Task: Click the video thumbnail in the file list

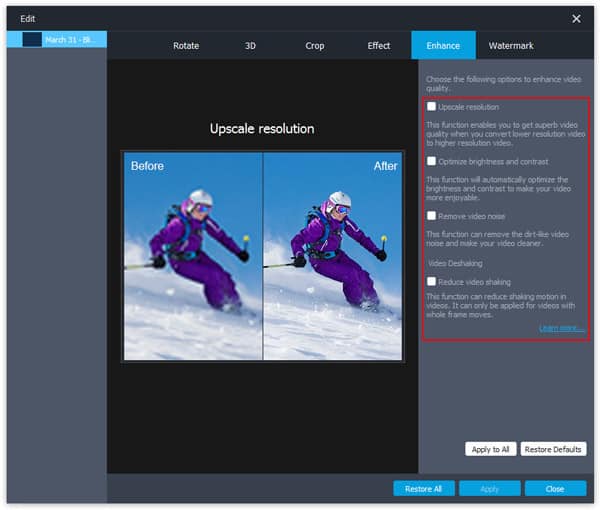Action: pos(32,39)
